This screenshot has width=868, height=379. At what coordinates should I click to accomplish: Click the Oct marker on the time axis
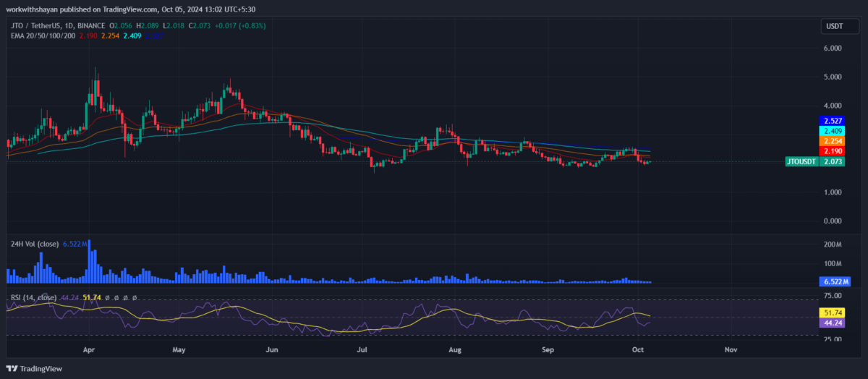click(x=639, y=349)
